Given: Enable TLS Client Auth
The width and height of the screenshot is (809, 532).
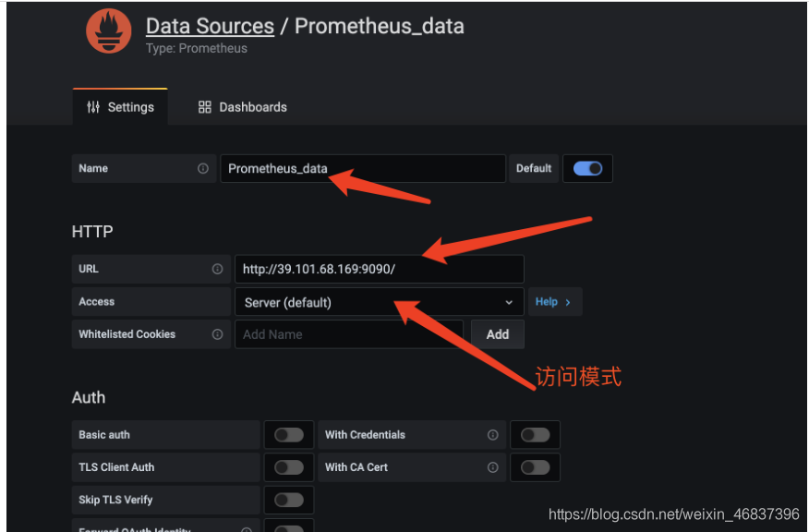Looking at the screenshot, I should pos(289,467).
